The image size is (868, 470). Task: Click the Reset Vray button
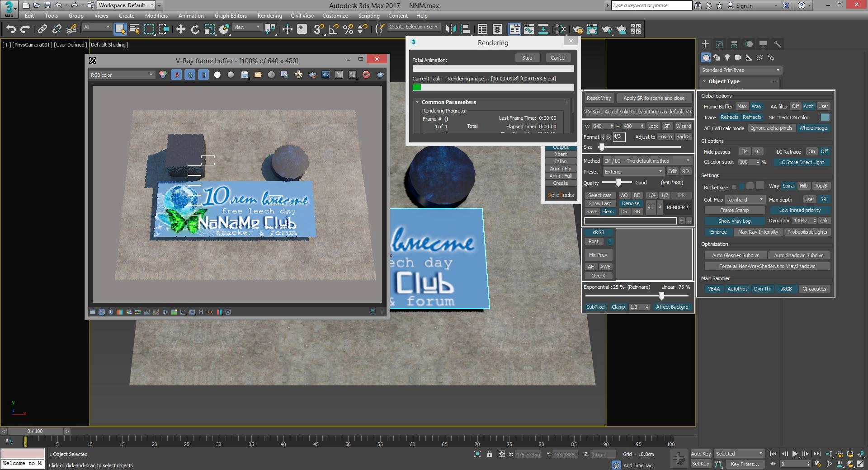(x=599, y=98)
